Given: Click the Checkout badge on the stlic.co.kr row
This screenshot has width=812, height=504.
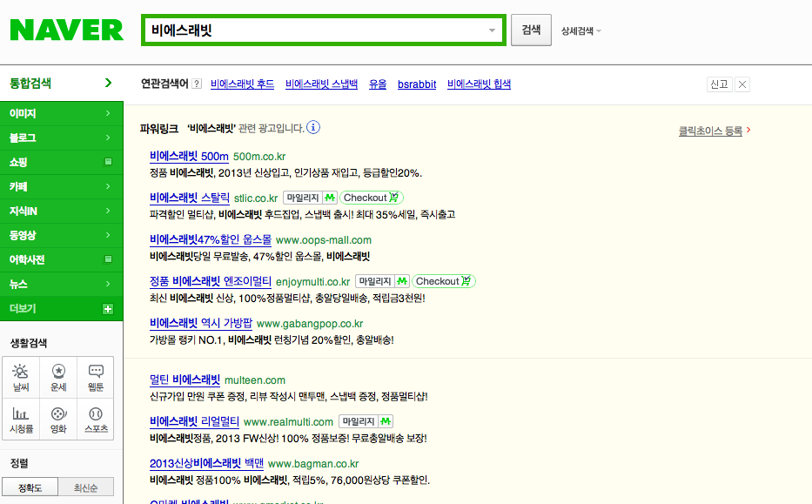Looking at the screenshot, I should point(372,198).
